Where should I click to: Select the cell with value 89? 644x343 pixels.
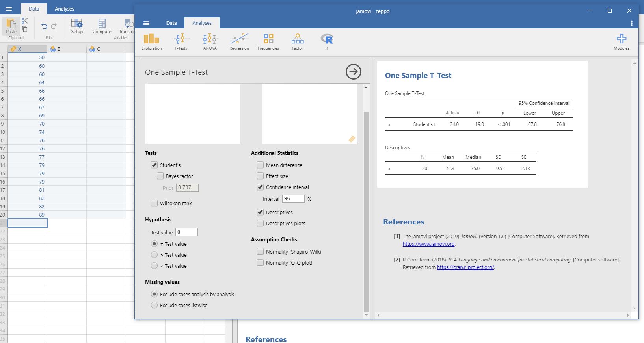coord(28,215)
